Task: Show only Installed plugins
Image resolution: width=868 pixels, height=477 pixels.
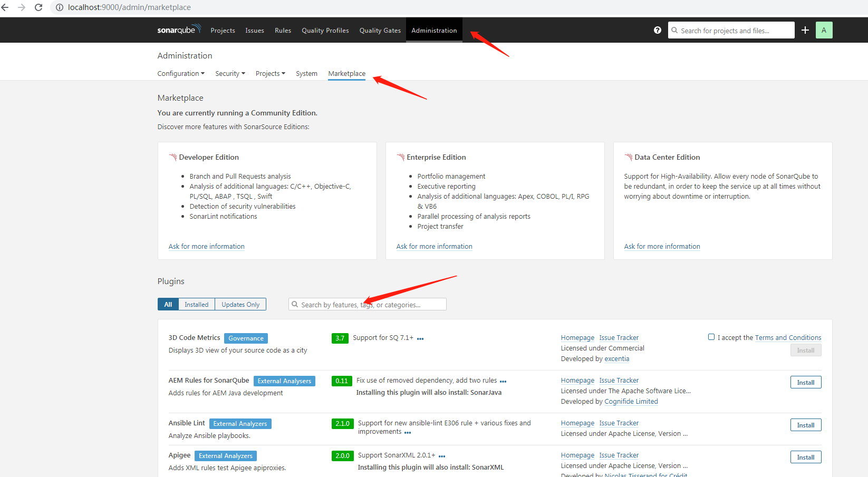Action: coord(197,304)
